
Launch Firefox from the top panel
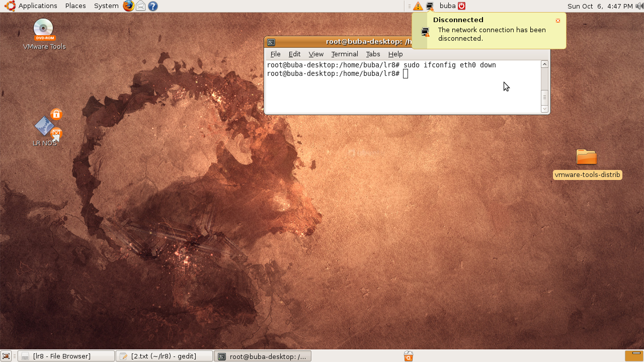pos(129,6)
